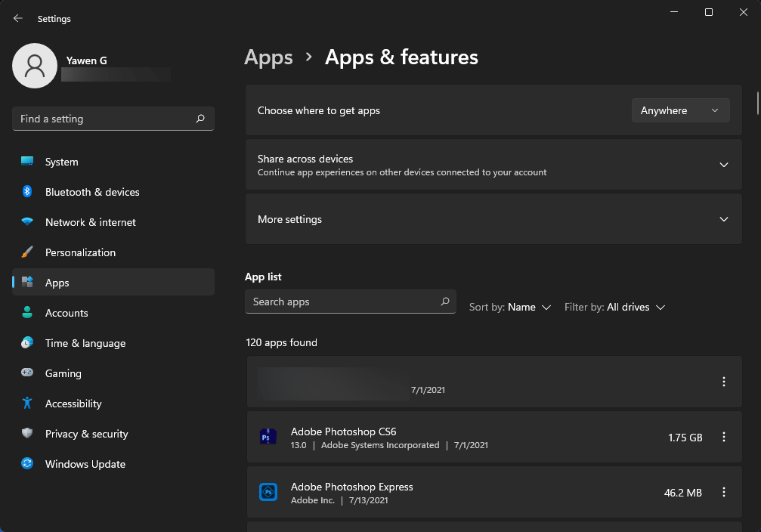Viewport: 761px width, 532px height.
Task: Click the Gaming controller icon
Action: 27,373
